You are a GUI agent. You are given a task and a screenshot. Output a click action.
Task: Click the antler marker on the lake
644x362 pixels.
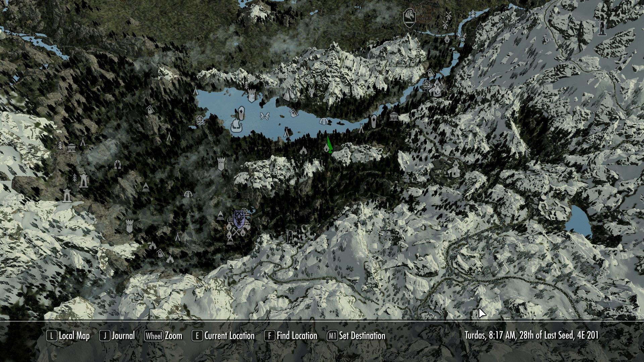point(265,116)
